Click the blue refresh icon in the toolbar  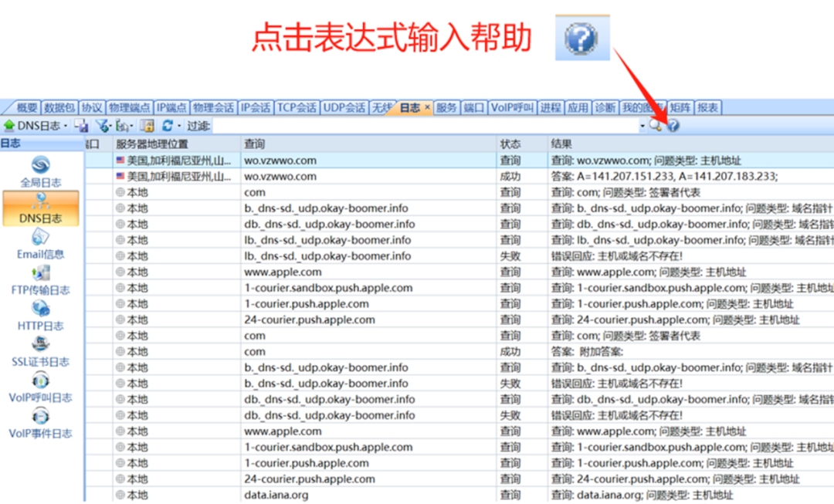click(168, 126)
